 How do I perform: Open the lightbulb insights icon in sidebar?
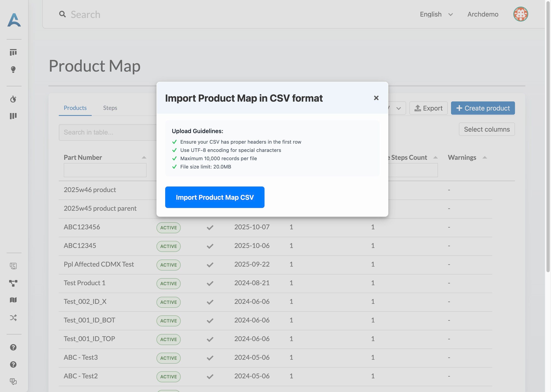pos(13,70)
